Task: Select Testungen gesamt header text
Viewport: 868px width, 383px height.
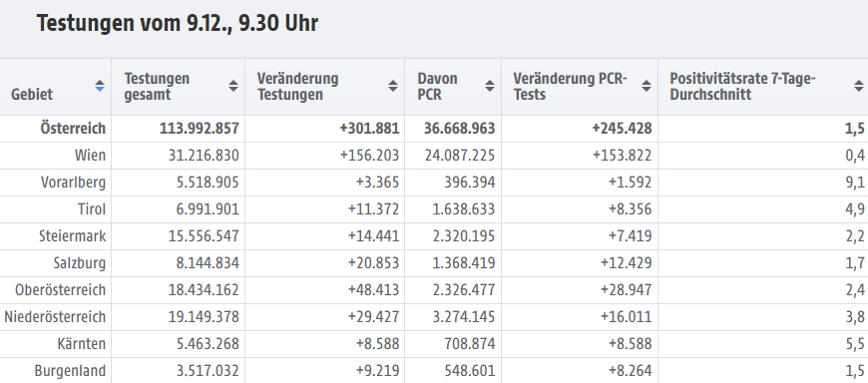Action: (x=157, y=87)
